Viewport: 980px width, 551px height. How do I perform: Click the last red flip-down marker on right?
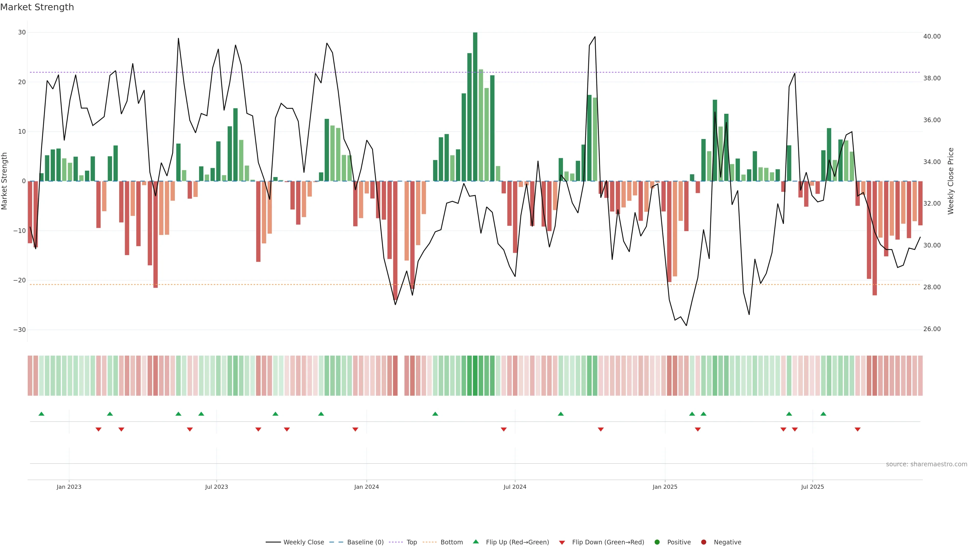857,429
